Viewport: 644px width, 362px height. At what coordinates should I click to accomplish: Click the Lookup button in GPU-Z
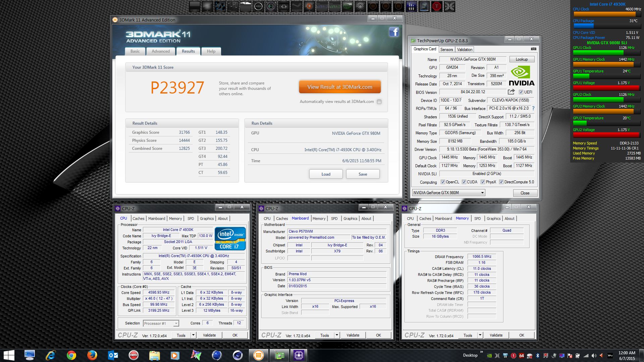[x=522, y=59]
